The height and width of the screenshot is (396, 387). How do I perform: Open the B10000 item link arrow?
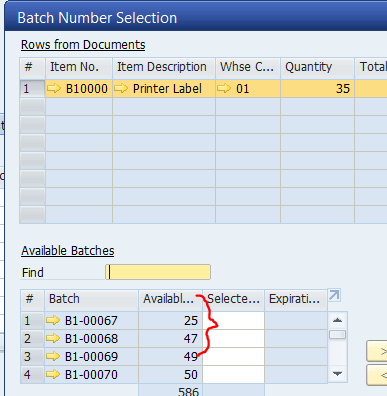click(54, 88)
